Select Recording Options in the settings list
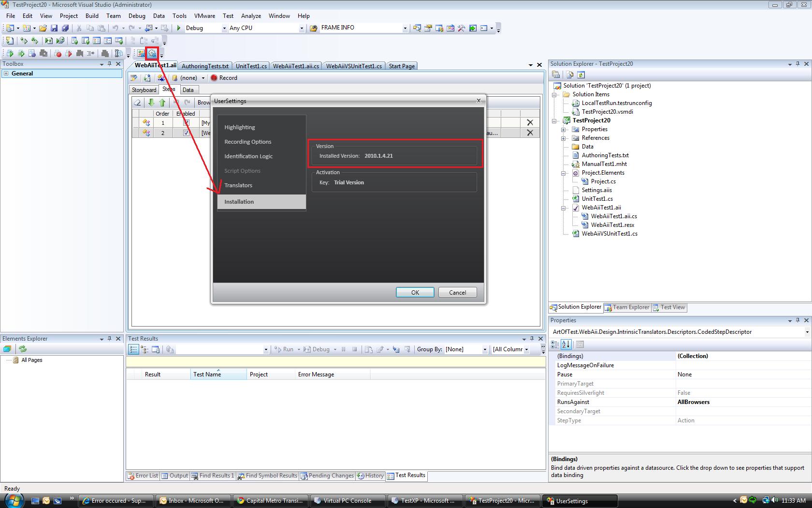812x508 pixels. (x=248, y=142)
